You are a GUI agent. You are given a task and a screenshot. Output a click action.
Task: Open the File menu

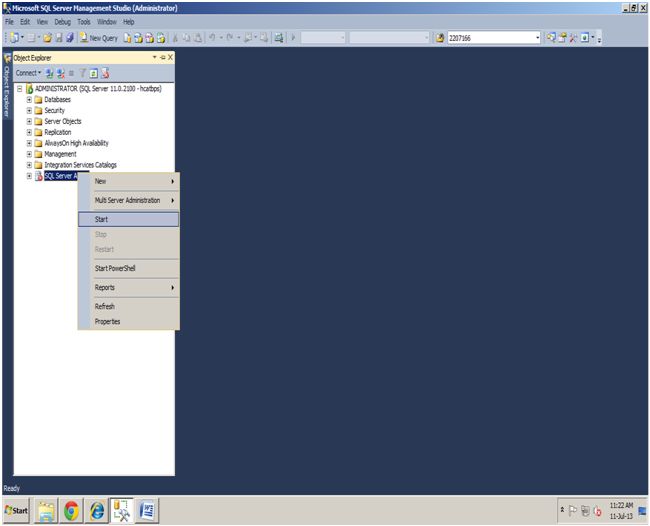(x=9, y=22)
